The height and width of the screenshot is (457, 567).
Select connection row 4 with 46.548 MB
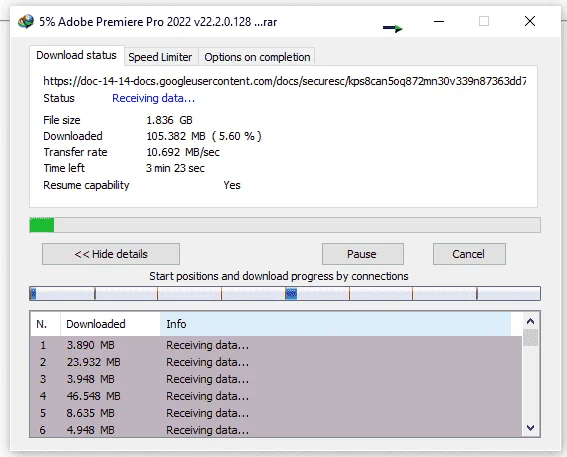276,396
